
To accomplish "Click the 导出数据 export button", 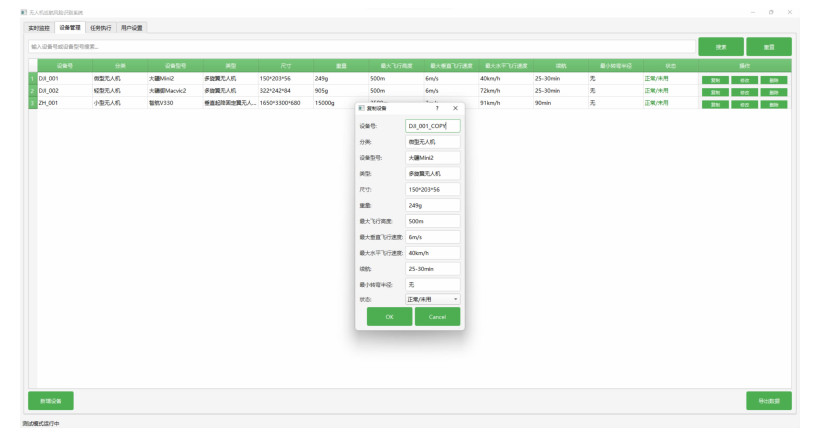I will 768,401.
